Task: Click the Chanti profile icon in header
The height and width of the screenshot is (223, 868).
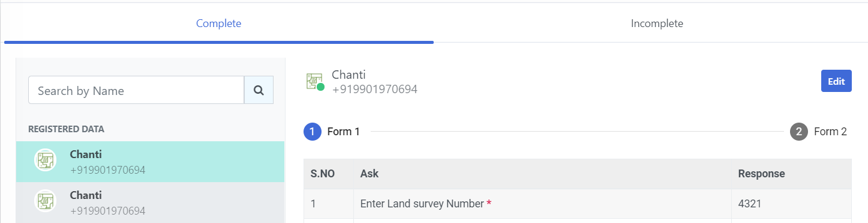Action: [x=314, y=81]
